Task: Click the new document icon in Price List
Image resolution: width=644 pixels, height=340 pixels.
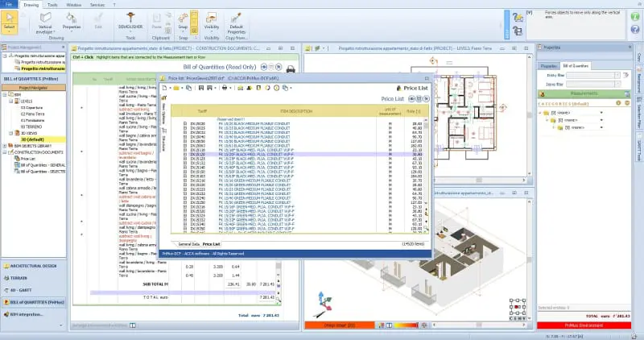Action: 165,88
